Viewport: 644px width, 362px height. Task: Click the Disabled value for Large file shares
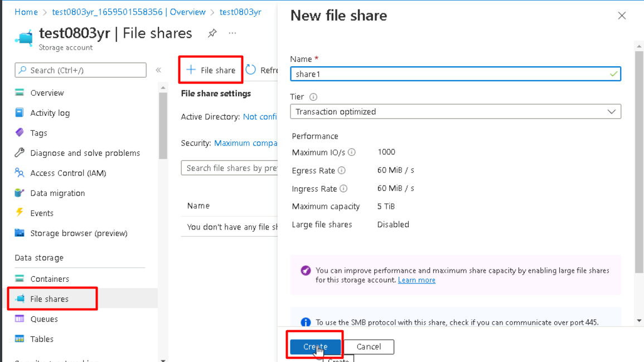393,224
